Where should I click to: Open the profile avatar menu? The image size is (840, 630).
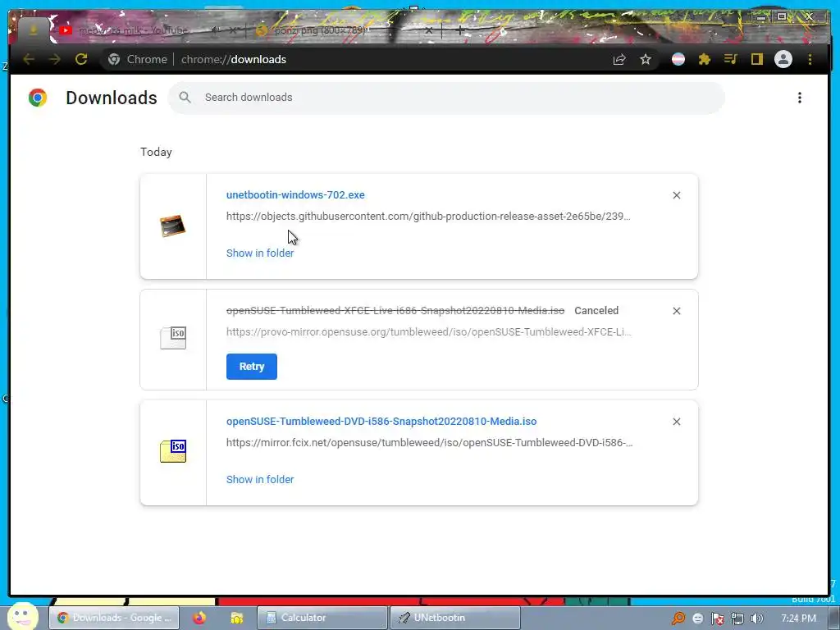pyautogui.click(x=783, y=59)
